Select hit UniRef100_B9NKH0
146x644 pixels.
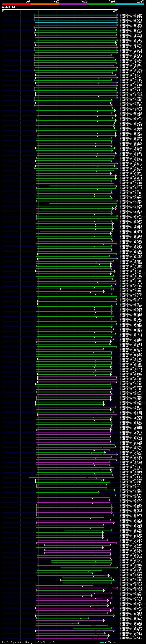(x=131, y=85)
